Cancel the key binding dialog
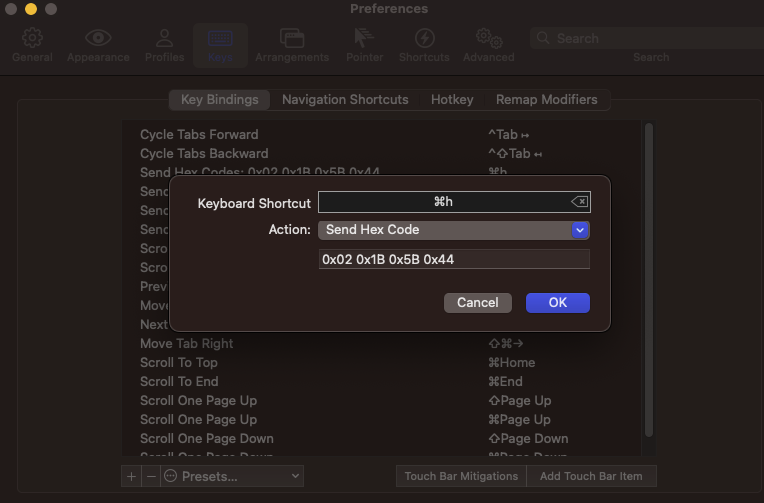 [x=477, y=303]
